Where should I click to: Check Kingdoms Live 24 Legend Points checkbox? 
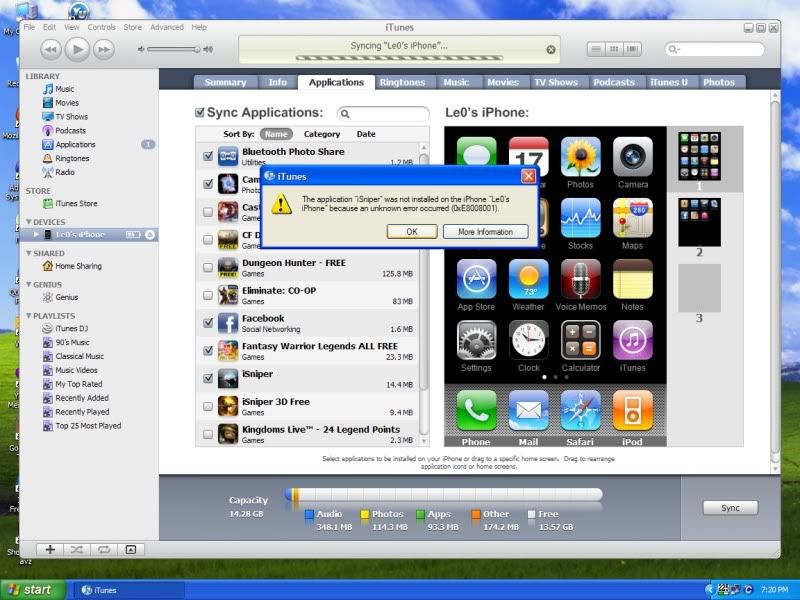point(208,434)
